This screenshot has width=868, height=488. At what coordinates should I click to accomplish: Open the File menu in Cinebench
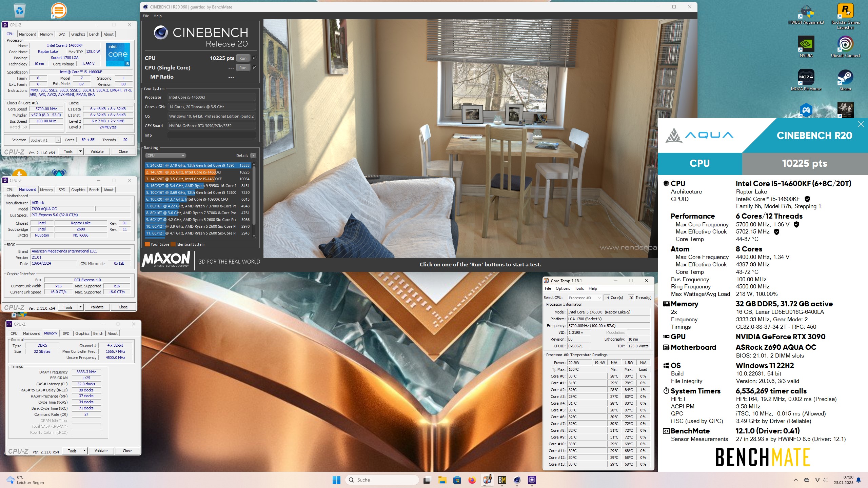146,16
